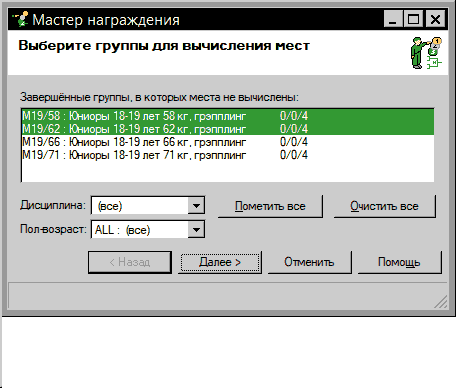Open help with the Помощь button

click(x=399, y=262)
